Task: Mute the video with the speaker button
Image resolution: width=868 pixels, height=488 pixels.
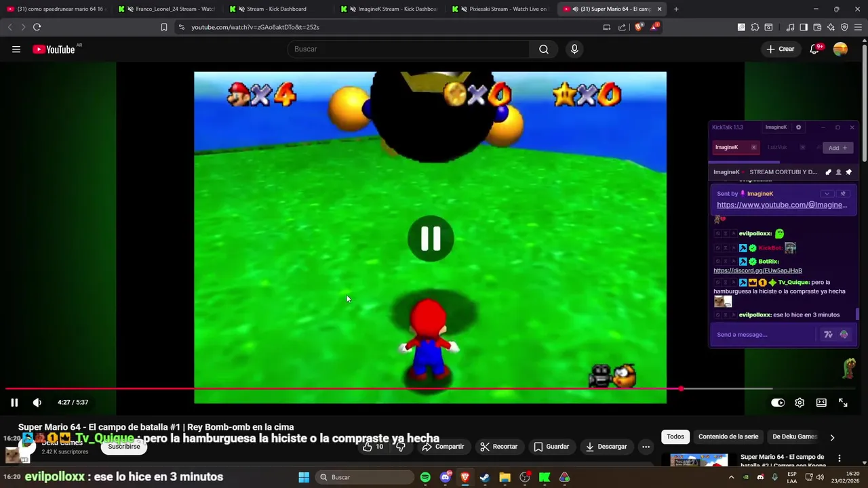Action: (x=37, y=403)
